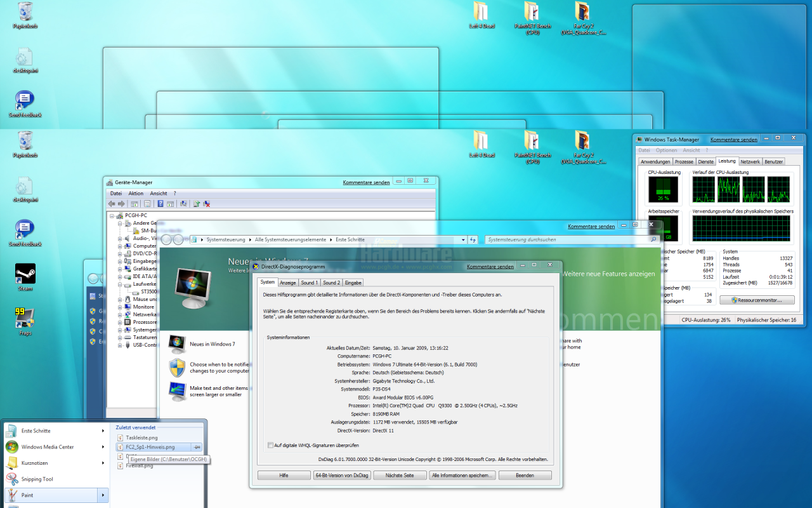Pin FC2_Sp1-Hinweis.png using the pin icon
Image resolution: width=812 pixels, height=508 pixels.
pyautogui.click(x=197, y=447)
